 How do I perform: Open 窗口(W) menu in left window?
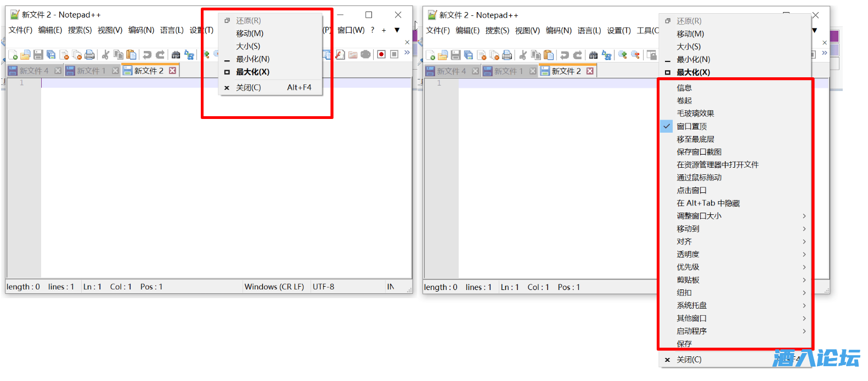tap(351, 30)
